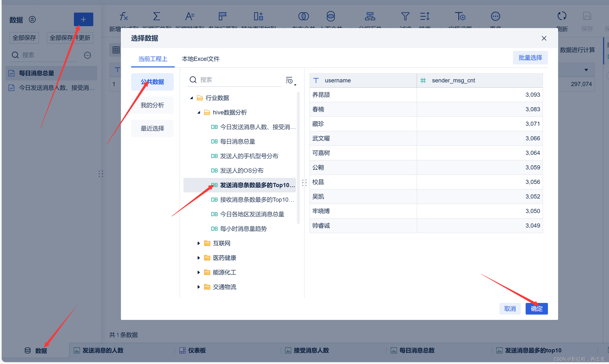Select the 上下合并 icon
This screenshot has height=364, width=609.
pyautogui.click(x=331, y=16)
